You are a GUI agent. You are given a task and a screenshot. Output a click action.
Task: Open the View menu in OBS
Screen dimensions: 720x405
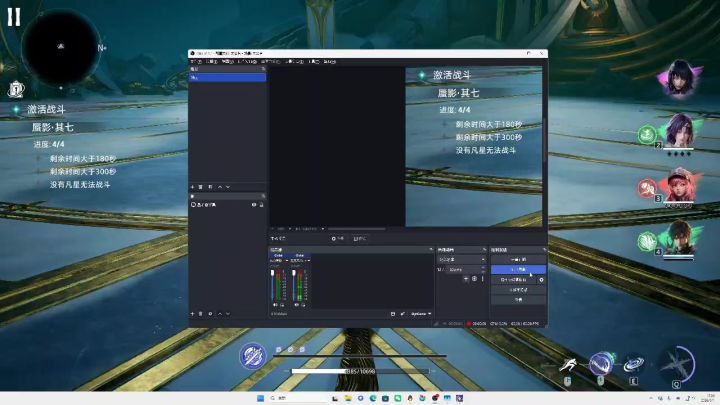[228, 61]
